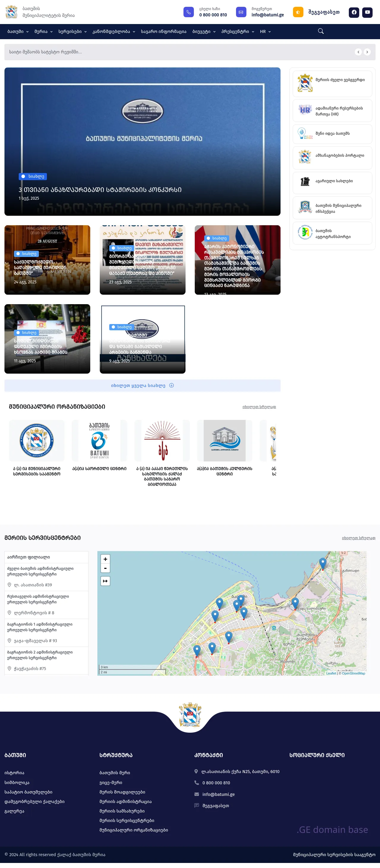Show next ticker announcement arrow

[x=367, y=52]
